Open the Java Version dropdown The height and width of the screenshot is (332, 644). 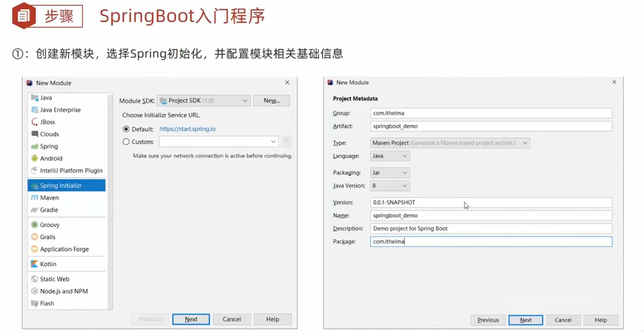pyautogui.click(x=389, y=186)
